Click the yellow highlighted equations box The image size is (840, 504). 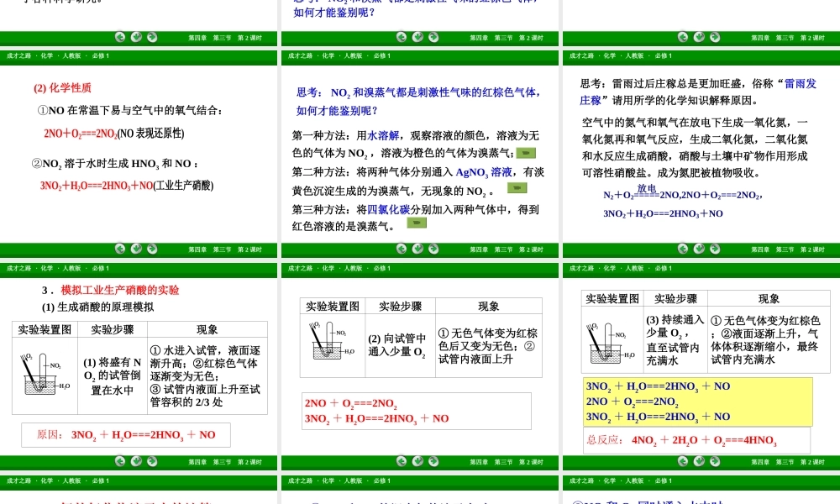[x=697, y=402]
